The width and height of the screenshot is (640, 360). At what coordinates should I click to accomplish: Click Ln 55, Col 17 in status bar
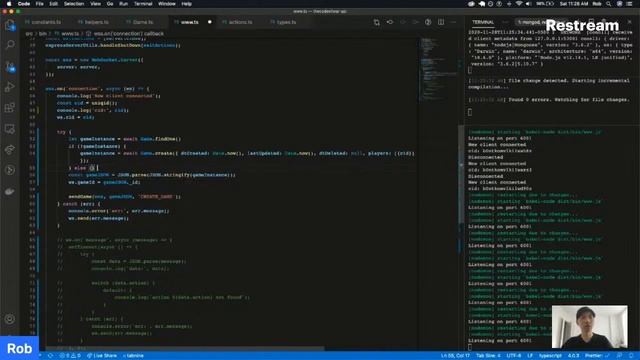click(x=455, y=356)
